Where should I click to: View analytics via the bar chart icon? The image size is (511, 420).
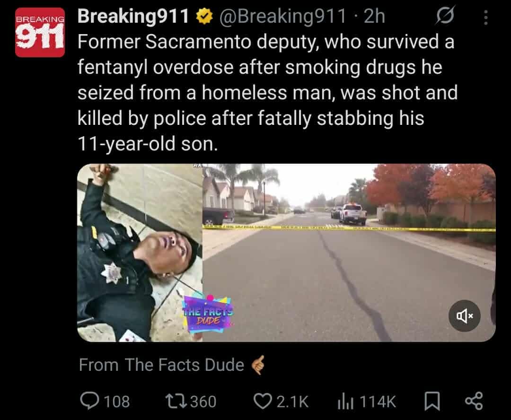click(x=345, y=401)
